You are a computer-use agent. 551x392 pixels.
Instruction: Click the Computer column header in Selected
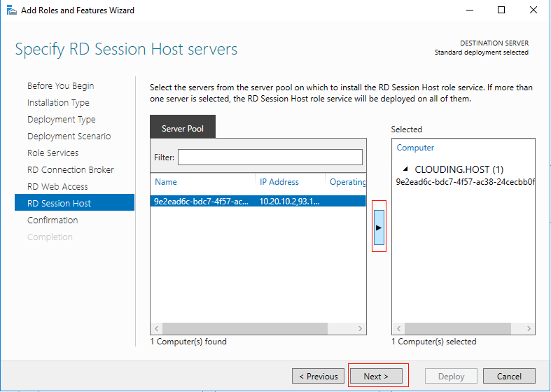click(x=415, y=148)
